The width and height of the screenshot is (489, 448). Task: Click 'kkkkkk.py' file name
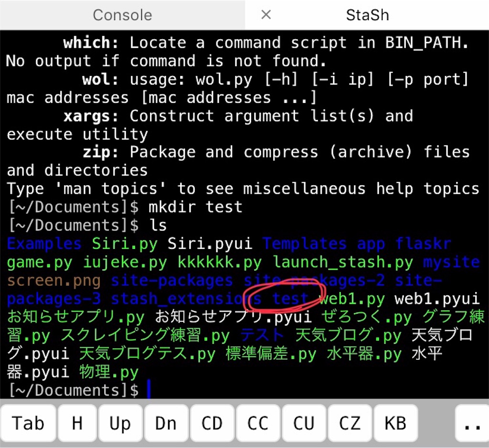tap(220, 262)
